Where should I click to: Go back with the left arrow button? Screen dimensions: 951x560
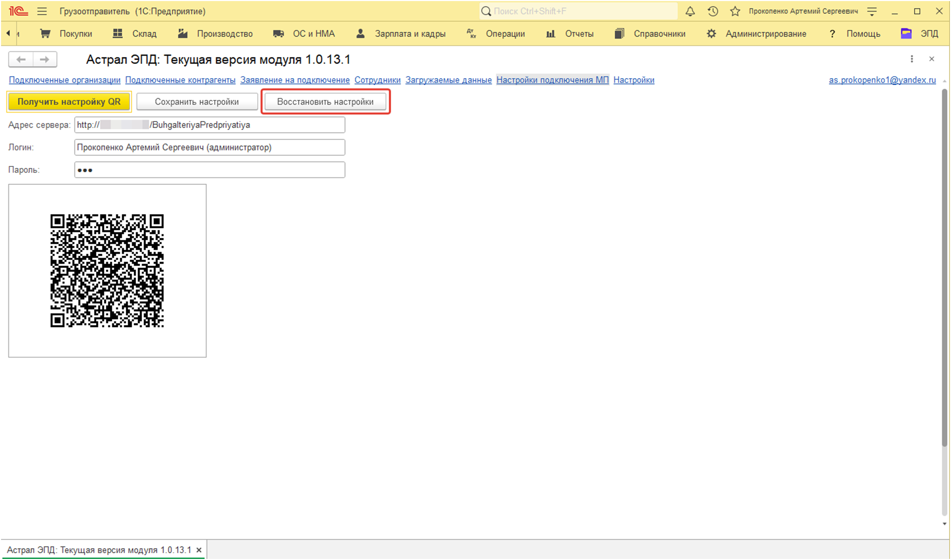pyautogui.click(x=21, y=59)
